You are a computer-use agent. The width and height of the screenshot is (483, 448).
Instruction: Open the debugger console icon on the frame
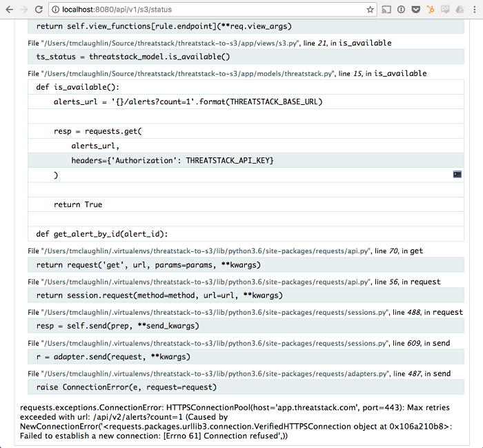pyautogui.click(x=457, y=175)
